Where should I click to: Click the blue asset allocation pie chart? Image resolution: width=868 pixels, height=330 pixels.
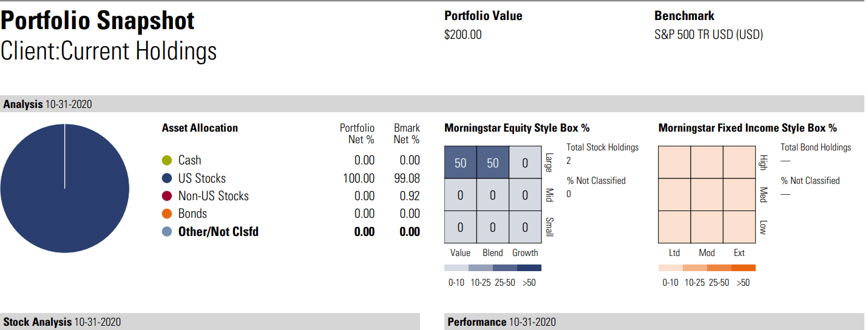(64, 189)
